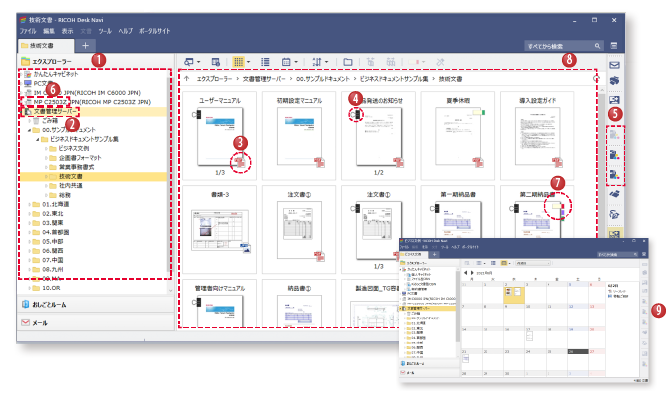Select the highlighted calendar day with two thumbnails
The height and width of the screenshot is (394, 668).
514,295
